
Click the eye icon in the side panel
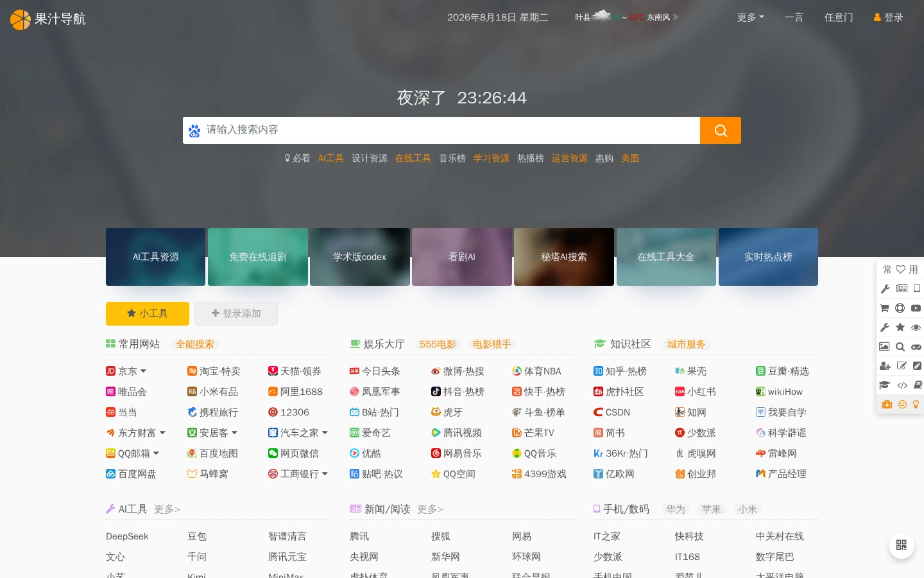coord(916,328)
